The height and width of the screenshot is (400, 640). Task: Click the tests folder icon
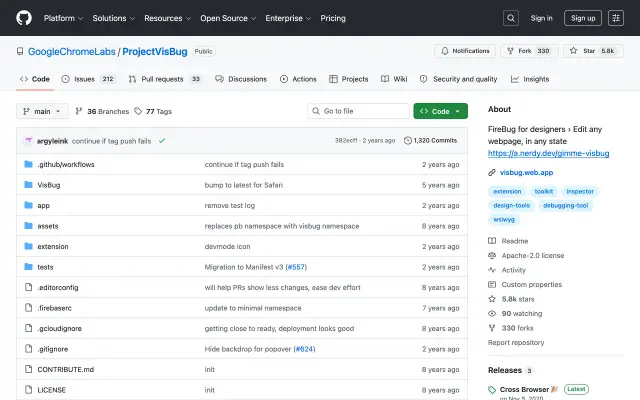[28, 267]
